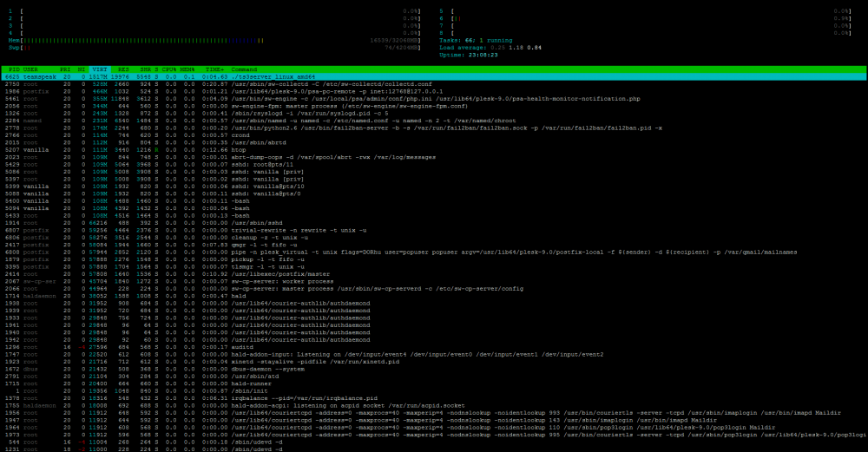Image resolution: width=868 pixels, height=452 pixels.
Task: Select the psa-pc-remote process row
Action: click(434, 91)
